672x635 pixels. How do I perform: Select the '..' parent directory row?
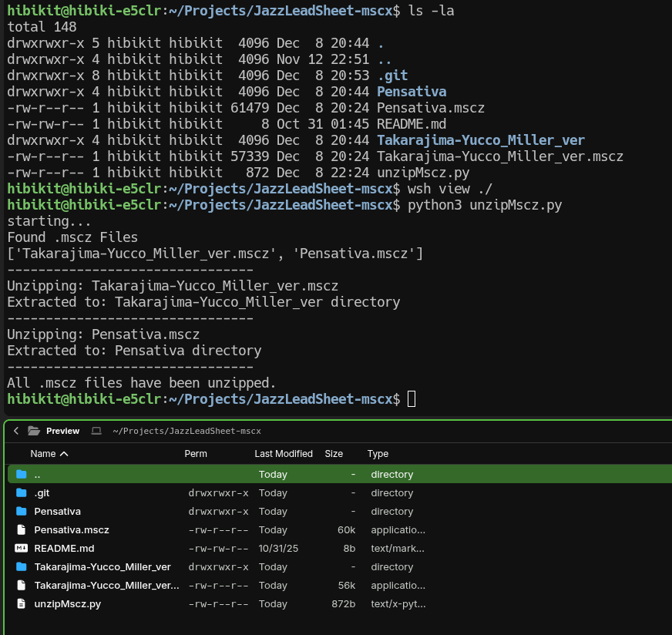pos(339,474)
